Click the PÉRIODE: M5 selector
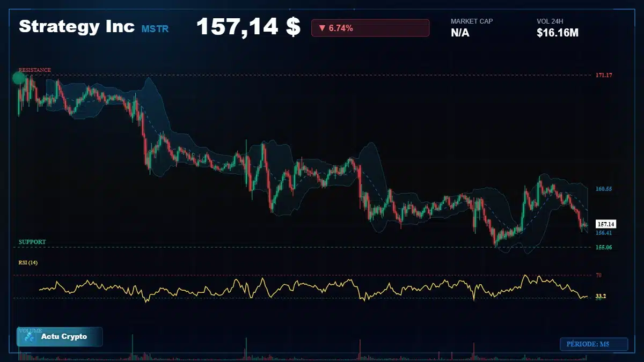Screen dimensions: 644x362 click(594, 344)
